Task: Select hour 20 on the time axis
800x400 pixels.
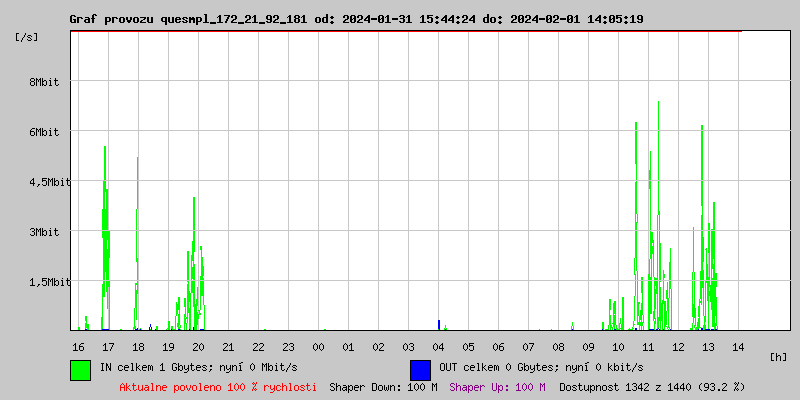Action: (x=198, y=346)
